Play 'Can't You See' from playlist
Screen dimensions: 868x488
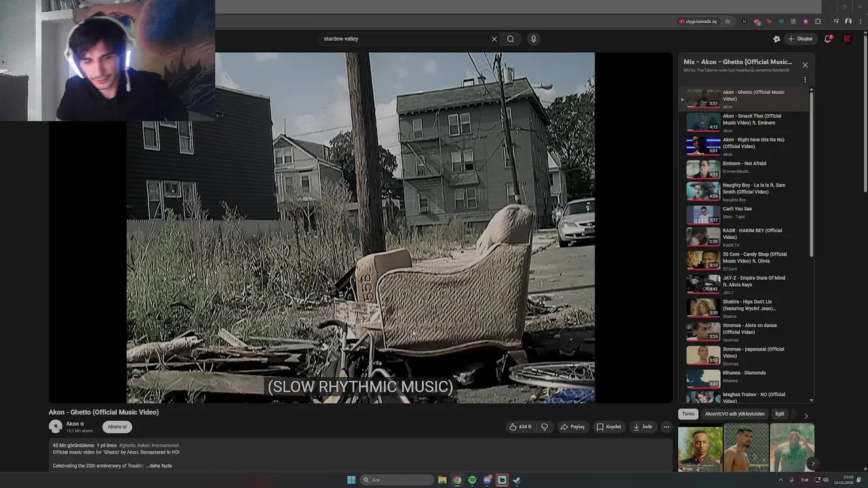coord(745,213)
